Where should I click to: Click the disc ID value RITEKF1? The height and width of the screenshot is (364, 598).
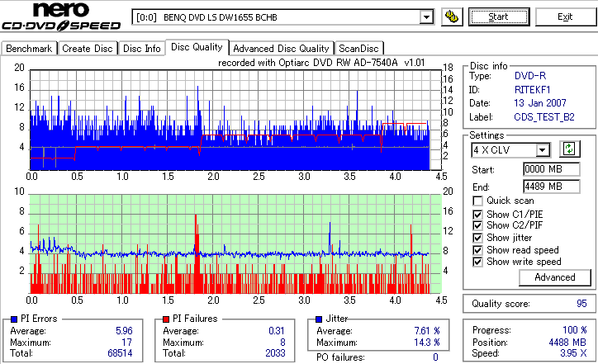tap(533, 90)
